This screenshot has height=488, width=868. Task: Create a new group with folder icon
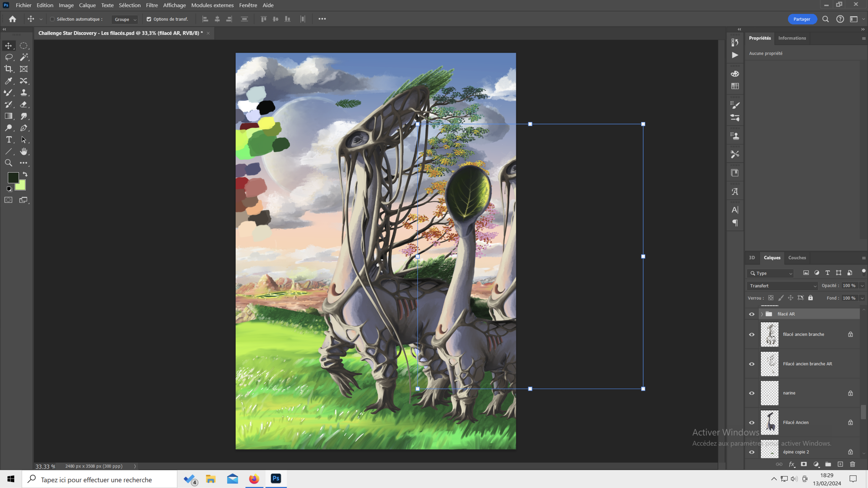[x=828, y=464]
